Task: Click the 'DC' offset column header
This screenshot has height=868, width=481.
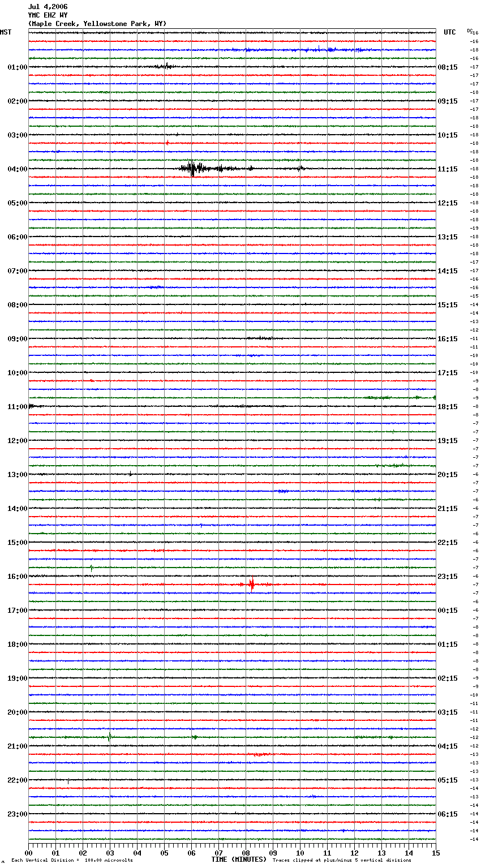Action: (x=470, y=31)
